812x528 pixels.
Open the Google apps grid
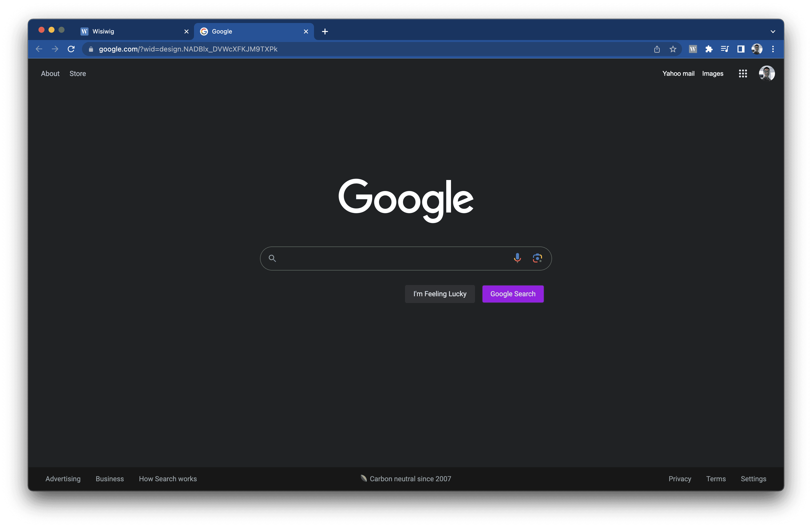click(x=743, y=74)
